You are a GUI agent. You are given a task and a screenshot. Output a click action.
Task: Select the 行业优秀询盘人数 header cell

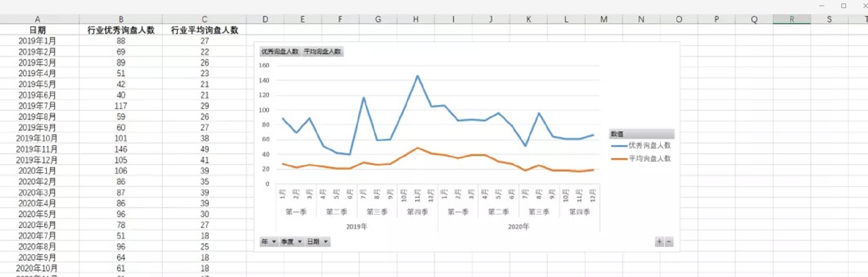point(121,30)
